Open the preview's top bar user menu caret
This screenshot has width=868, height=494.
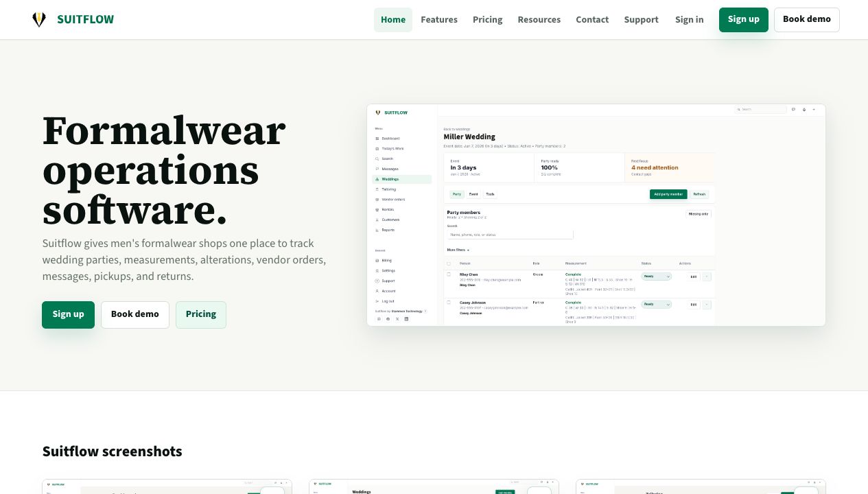pyautogui.click(x=814, y=109)
